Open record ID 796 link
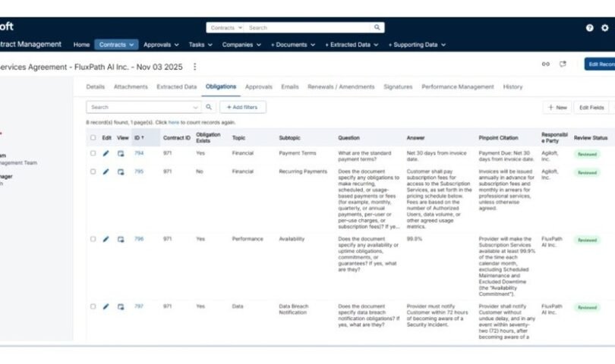615x364 pixels. pyautogui.click(x=139, y=239)
